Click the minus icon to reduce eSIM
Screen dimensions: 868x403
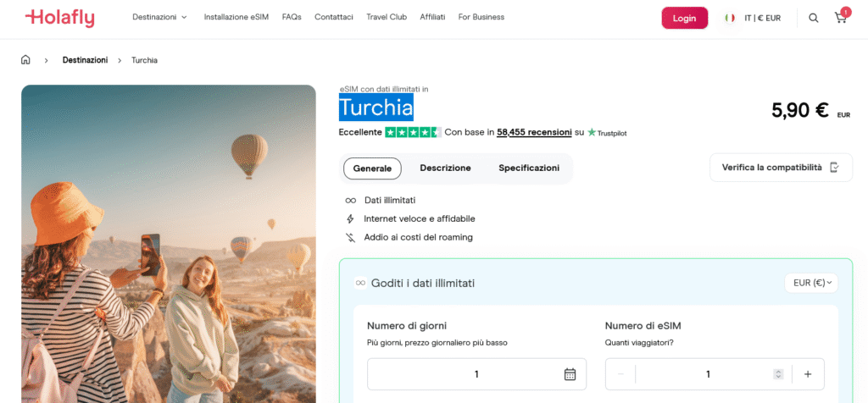coord(620,374)
